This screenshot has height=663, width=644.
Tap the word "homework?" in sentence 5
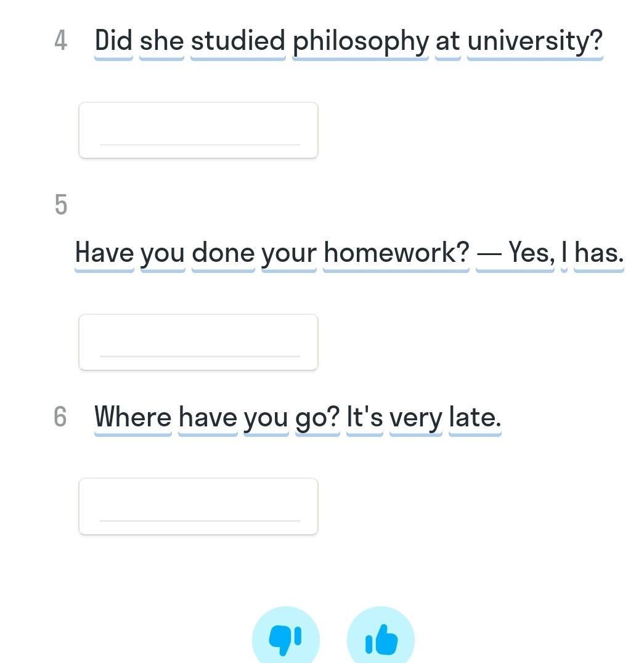[x=396, y=252]
